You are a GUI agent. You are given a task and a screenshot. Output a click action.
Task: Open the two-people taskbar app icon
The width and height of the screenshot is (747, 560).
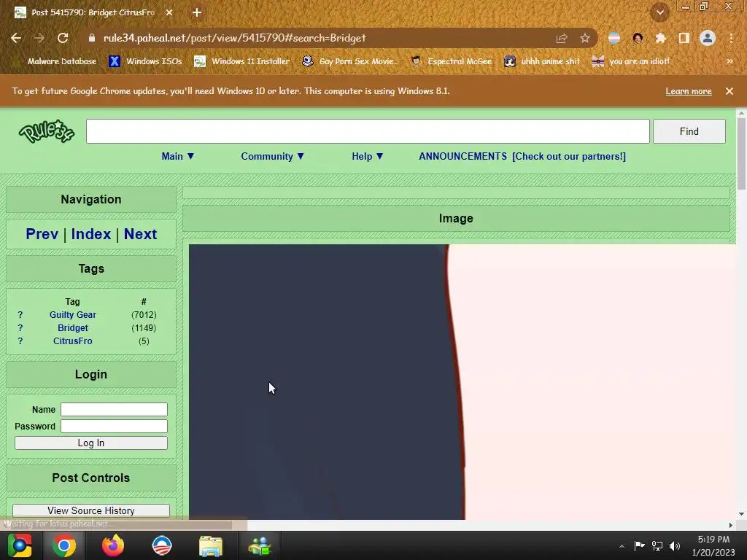260,545
